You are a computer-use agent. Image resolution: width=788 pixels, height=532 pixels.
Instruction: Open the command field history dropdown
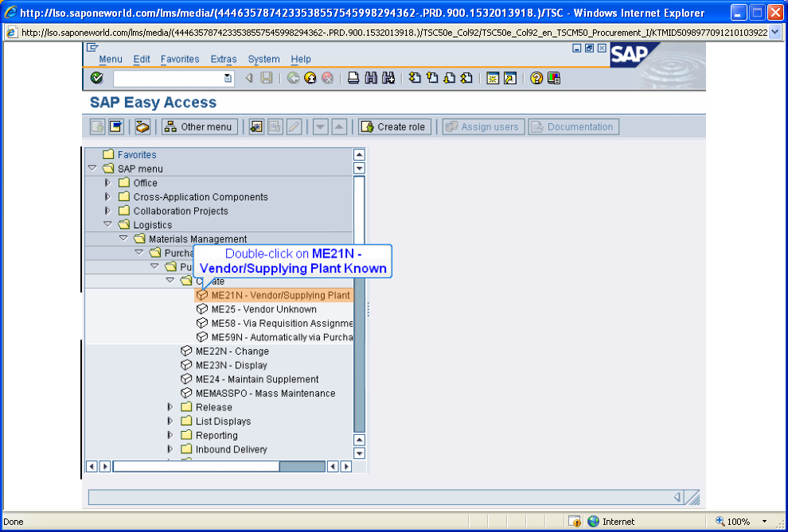coord(228,78)
